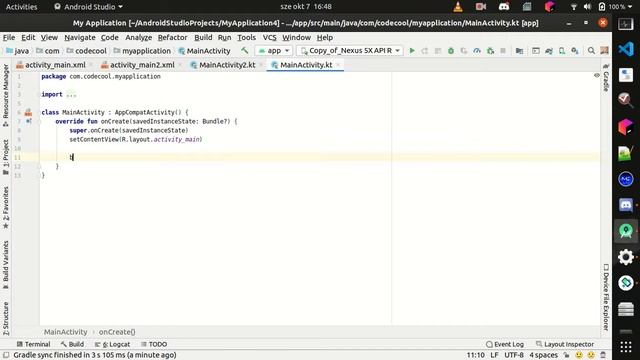
Task: Open the Gradle side panel
Action: click(606, 78)
